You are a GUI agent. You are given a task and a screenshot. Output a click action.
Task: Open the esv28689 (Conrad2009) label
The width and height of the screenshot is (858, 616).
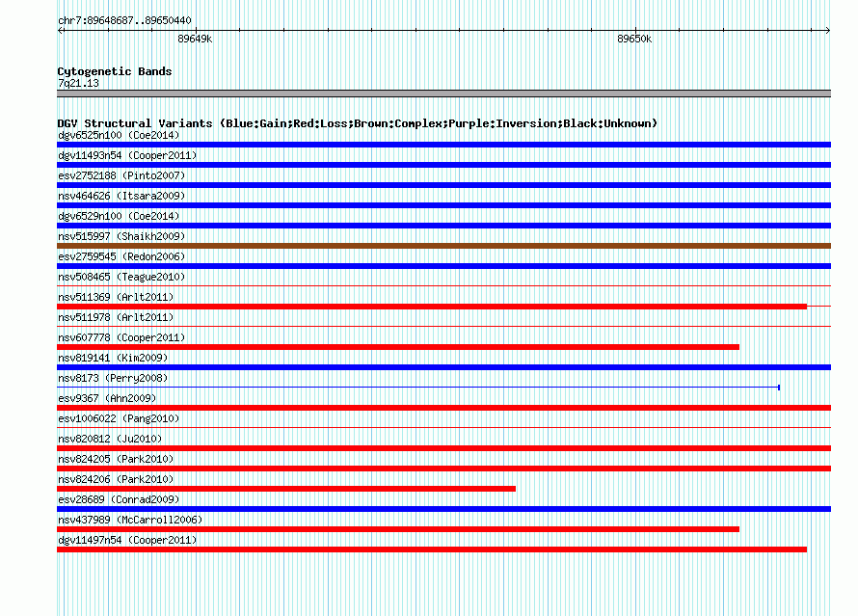[x=119, y=499]
